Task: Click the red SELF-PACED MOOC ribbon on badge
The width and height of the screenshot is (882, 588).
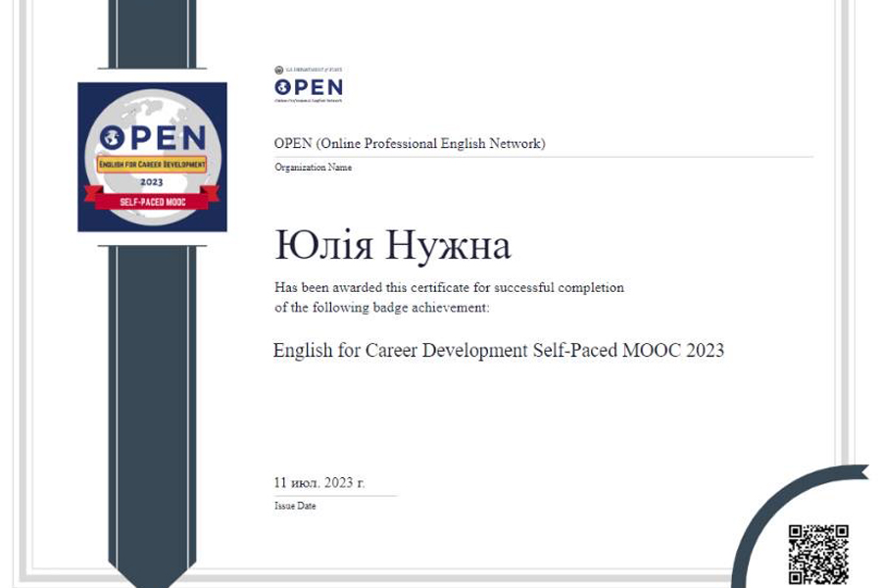Action: tap(152, 200)
